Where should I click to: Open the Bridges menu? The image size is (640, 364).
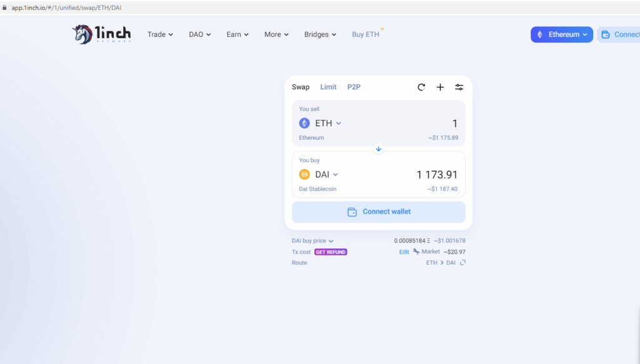coord(320,34)
